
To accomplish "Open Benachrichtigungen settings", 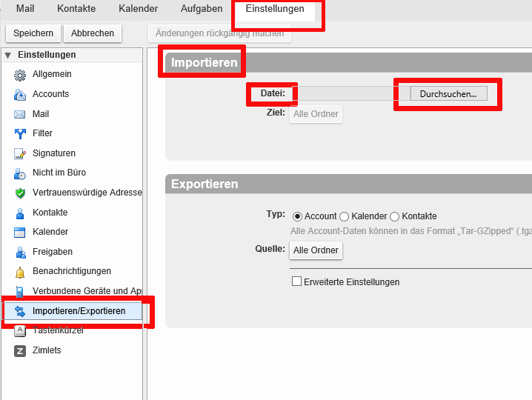I will [72, 271].
